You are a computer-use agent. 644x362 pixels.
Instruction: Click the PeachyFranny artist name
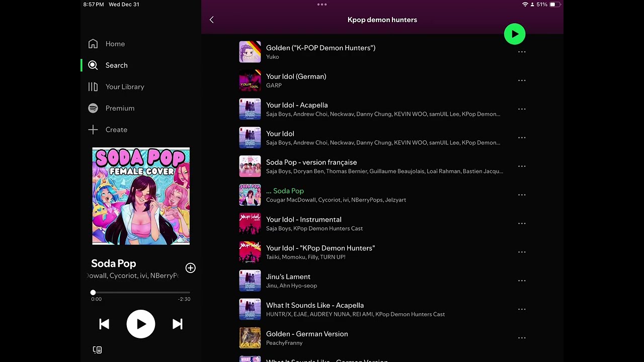[x=284, y=343]
